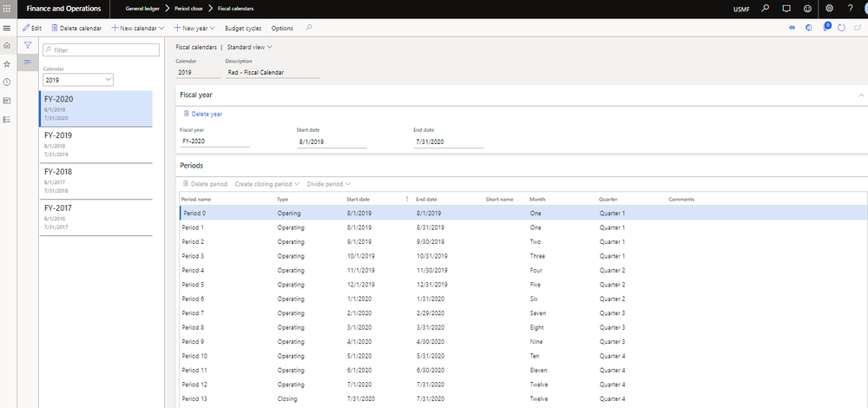Click the Filter search box

tap(101, 49)
